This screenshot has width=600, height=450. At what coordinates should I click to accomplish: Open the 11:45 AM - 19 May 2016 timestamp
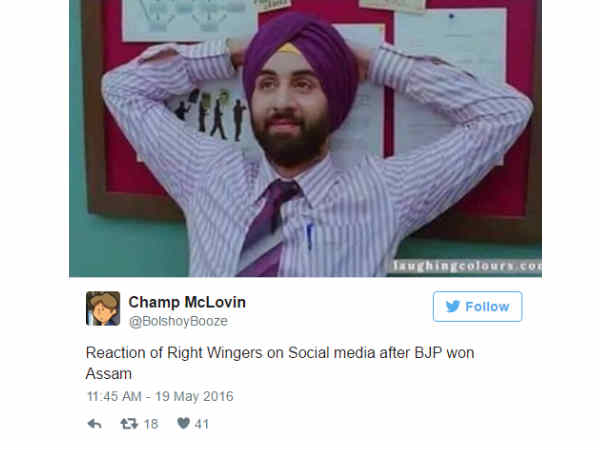point(160,396)
